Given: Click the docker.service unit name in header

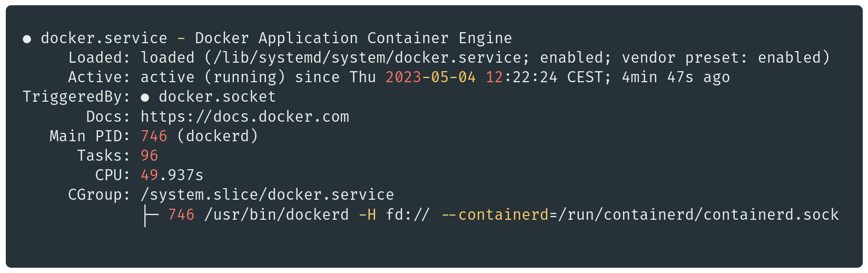Looking at the screenshot, I should pyautogui.click(x=104, y=38).
